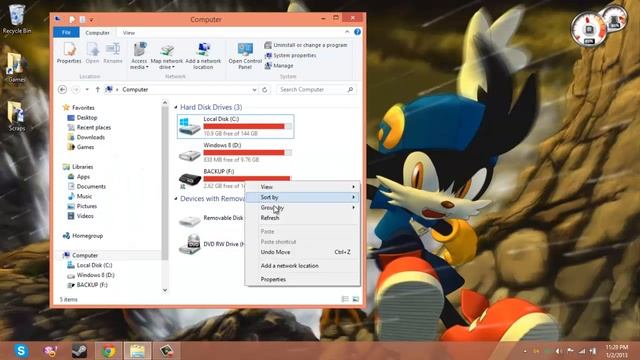
Task: Click the Up one level arrow
Action: point(98,89)
